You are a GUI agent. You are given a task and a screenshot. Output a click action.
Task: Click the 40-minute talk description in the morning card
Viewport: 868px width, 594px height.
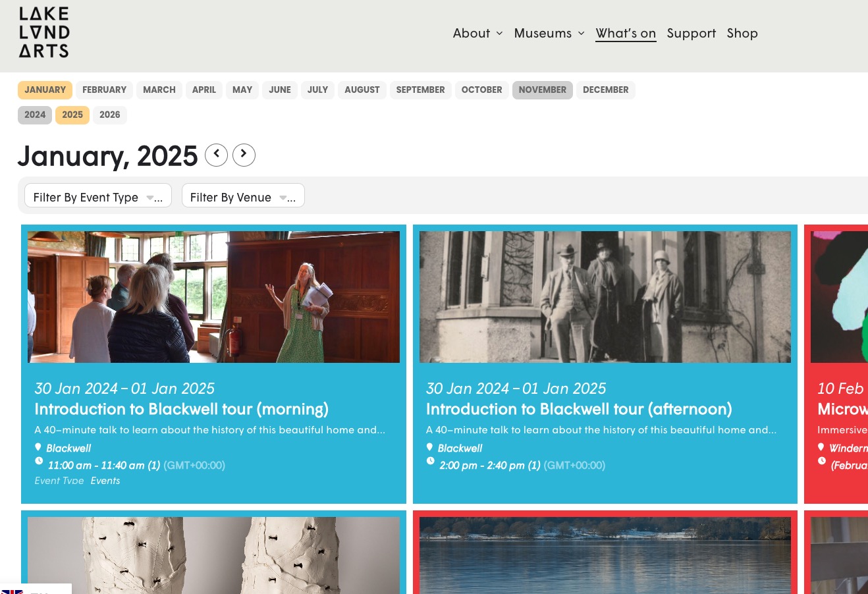pyautogui.click(x=210, y=429)
